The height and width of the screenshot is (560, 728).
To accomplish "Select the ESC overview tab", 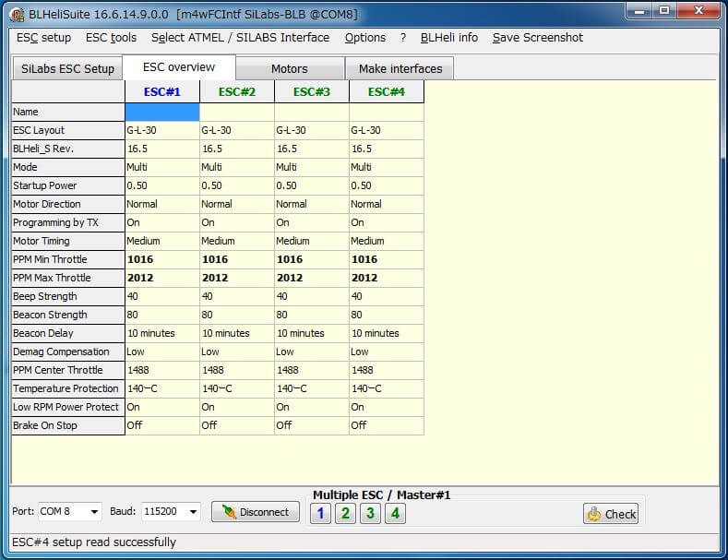I will pos(179,67).
